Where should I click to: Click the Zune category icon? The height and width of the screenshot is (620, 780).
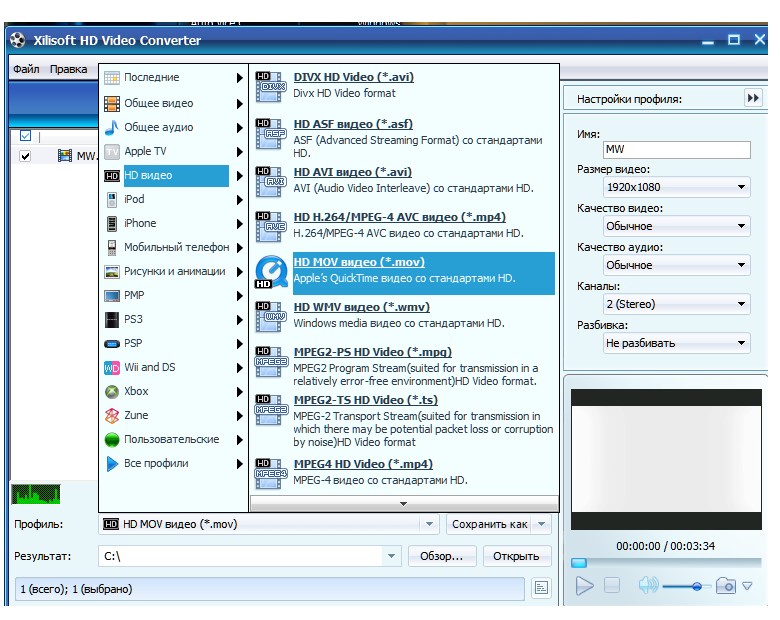coord(112,416)
